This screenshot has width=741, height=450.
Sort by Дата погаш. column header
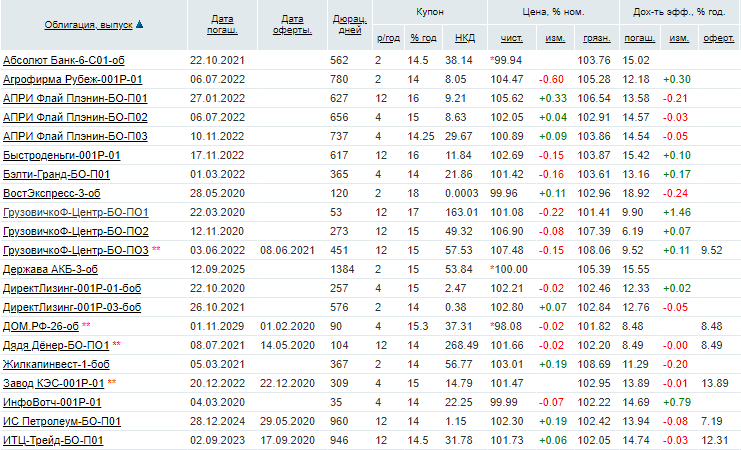(225, 24)
